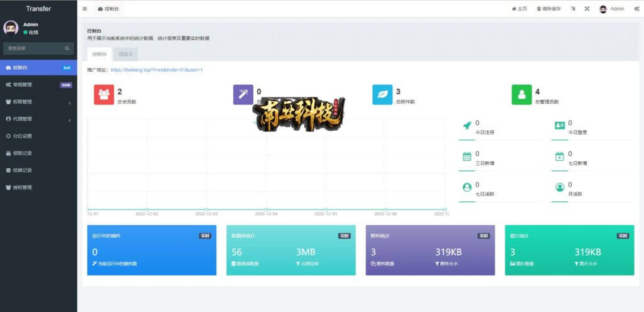
Task: Open the thekking.top promotion link
Action: pos(157,70)
